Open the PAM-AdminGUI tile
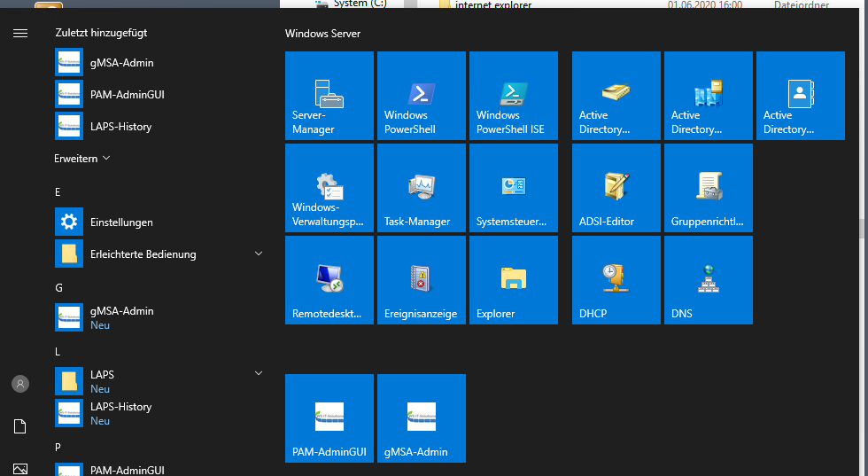868x476 pixels. click(x=329, y=418)
